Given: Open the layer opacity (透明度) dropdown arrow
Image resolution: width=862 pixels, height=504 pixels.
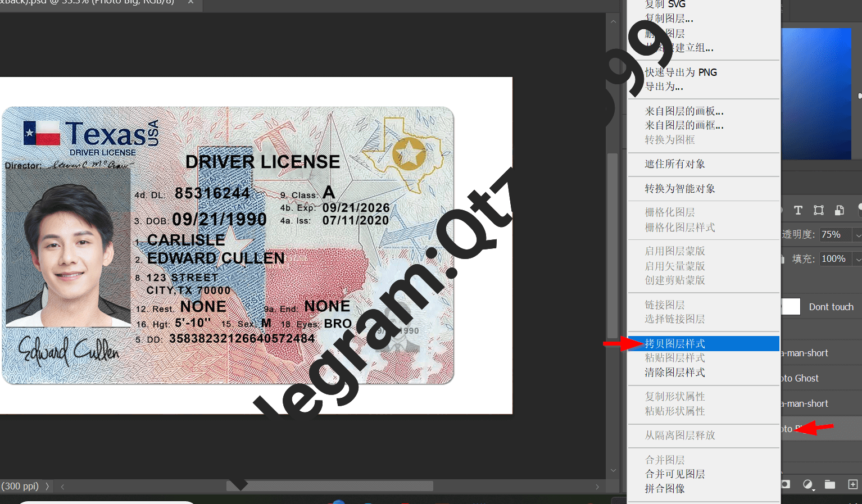Looking at the screenshot, I should 858,235.
